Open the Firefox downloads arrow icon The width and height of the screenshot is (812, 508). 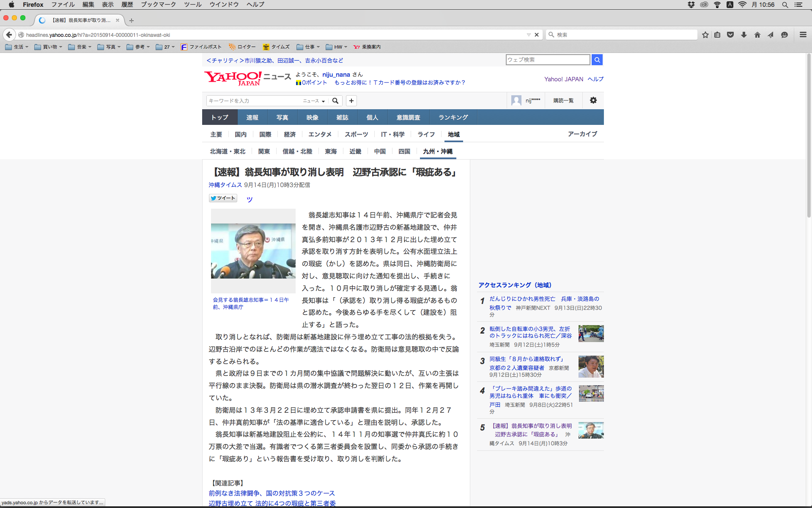(x=744, y=35)
